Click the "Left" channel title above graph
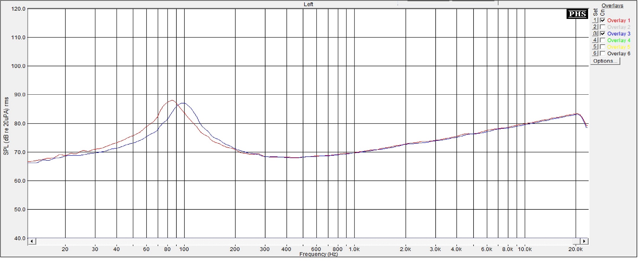The width and height of the screenshot is (644, 265). coord(308,4)
